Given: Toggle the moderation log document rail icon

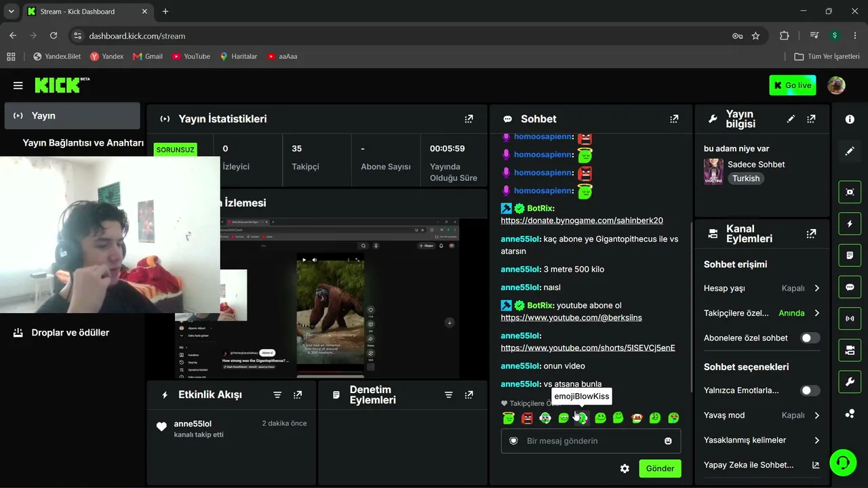Looking at the screenshot, I should pos(850,256).
